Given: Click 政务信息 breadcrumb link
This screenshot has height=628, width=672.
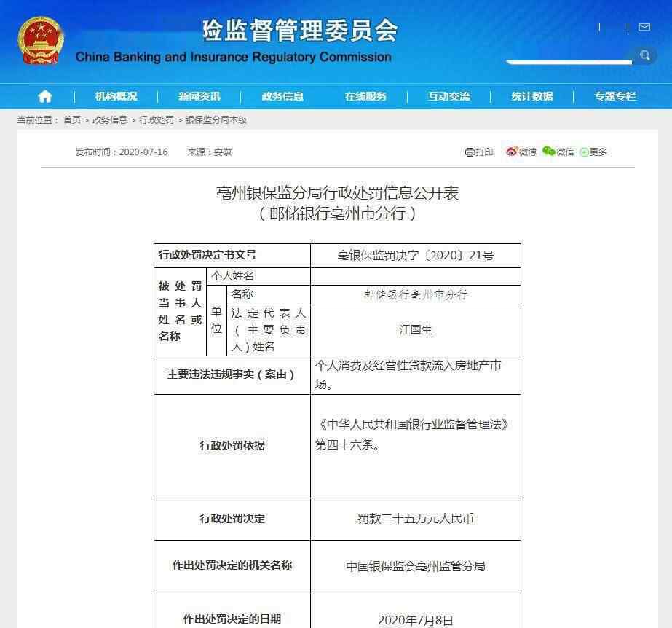Looking at the screenshot, I should pyautogui.click(x=110, y=120).
